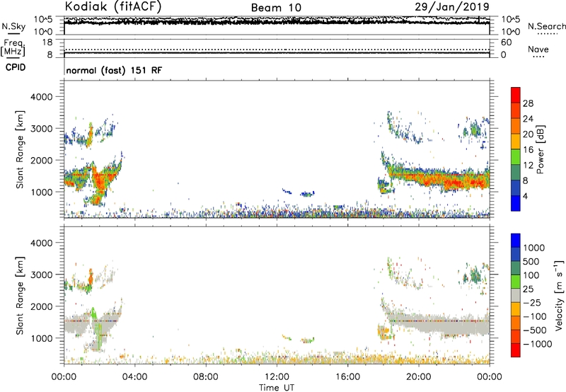Click the red bottom of Velocity colorbar
Viewport: 566px width, 392px height.
pyautogui.click(x=516, y=350)
